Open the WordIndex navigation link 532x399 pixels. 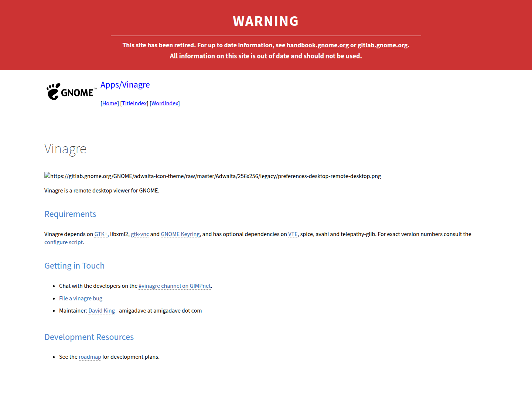[x=165, y=103]
